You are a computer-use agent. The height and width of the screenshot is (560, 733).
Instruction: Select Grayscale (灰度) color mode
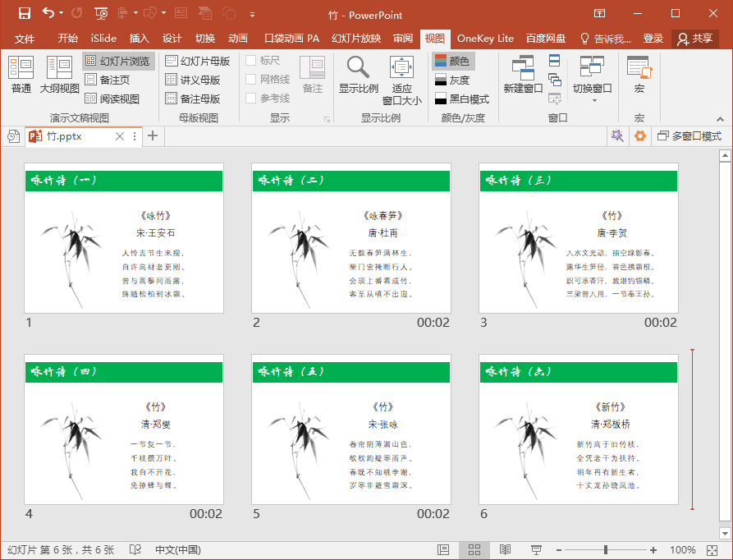(452, 80)
